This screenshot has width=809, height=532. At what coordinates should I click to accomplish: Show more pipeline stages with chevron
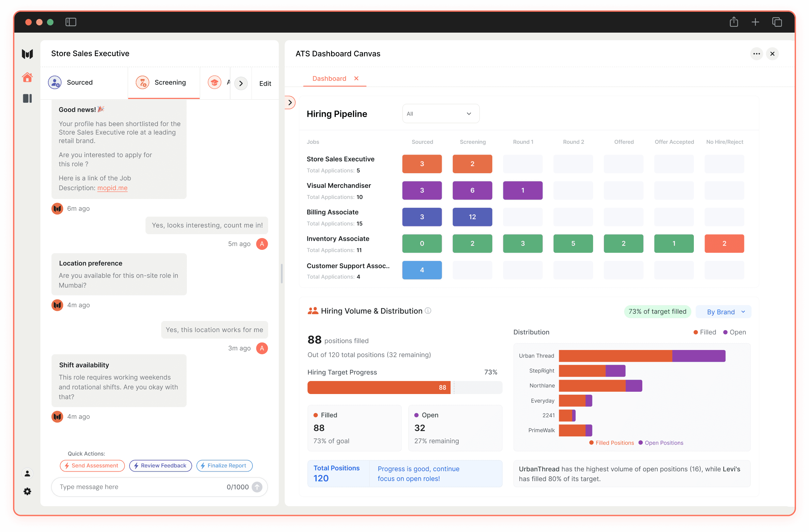click(241, 83)
